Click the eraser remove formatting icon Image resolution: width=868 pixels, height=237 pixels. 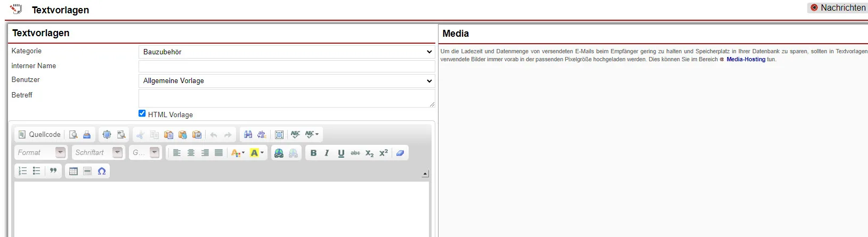pyautogui.click(x=400, y=153)
